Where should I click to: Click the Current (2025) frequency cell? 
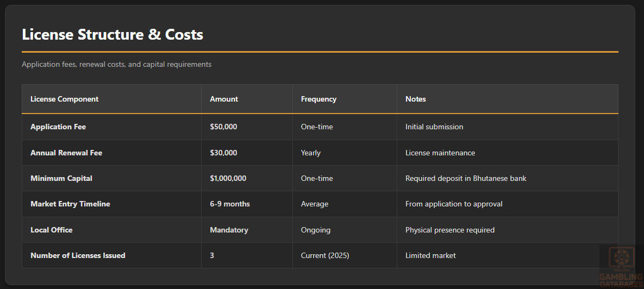coord(326,255)
